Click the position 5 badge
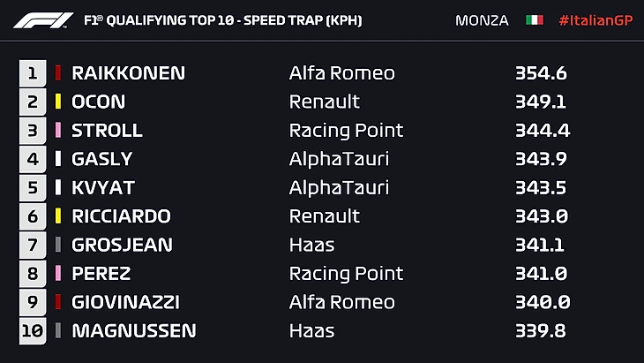This screenshot has width=644, height=363. click(x=33, y=187)
